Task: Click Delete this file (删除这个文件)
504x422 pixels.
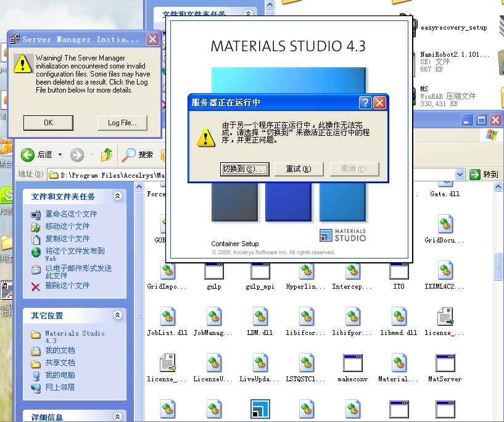Action: [67, 286]
